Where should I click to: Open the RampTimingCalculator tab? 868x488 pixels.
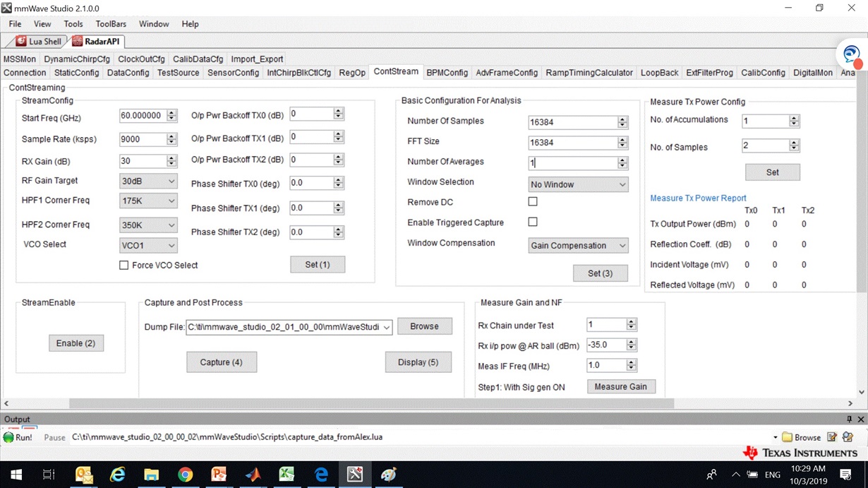pos(589,73)
